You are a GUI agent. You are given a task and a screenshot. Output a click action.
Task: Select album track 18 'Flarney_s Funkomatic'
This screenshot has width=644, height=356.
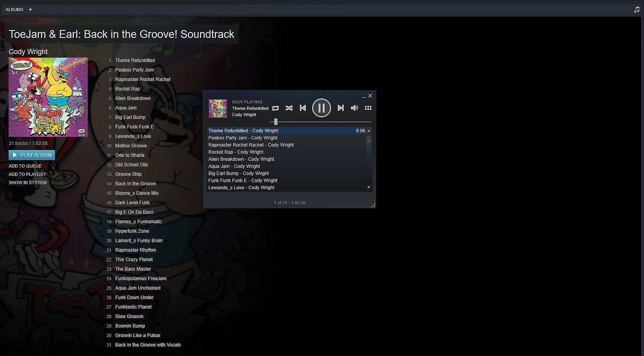139,222
